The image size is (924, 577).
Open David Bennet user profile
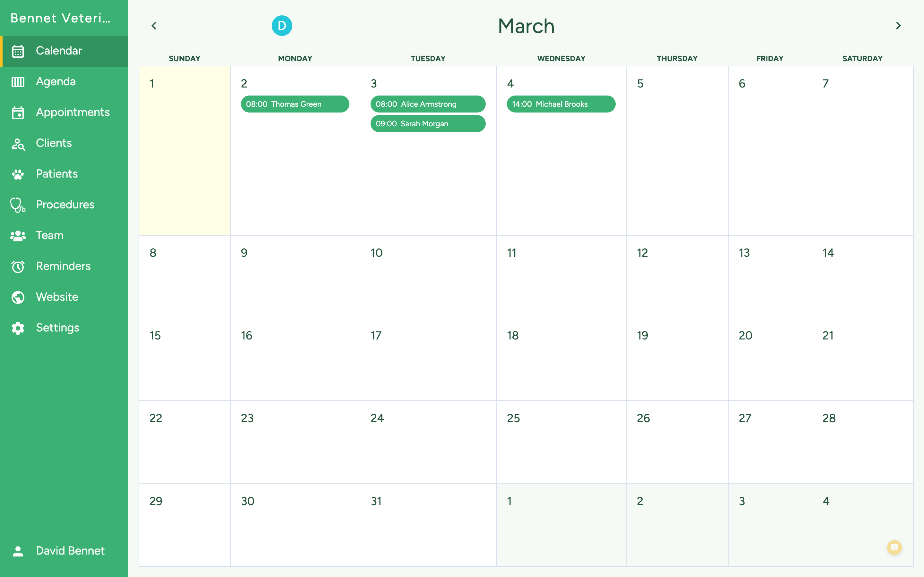70,550
